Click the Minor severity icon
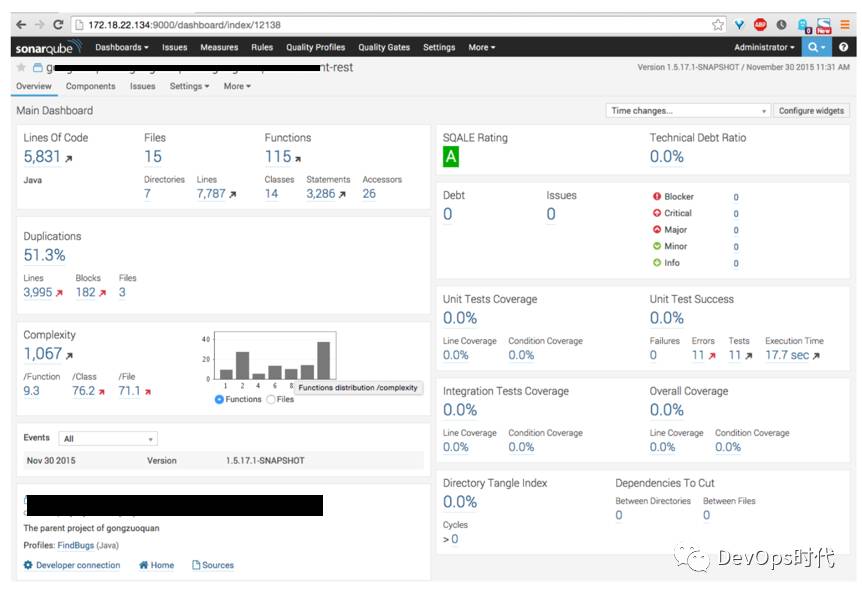This screenshot has height=597, width=862. coord(657,246)
